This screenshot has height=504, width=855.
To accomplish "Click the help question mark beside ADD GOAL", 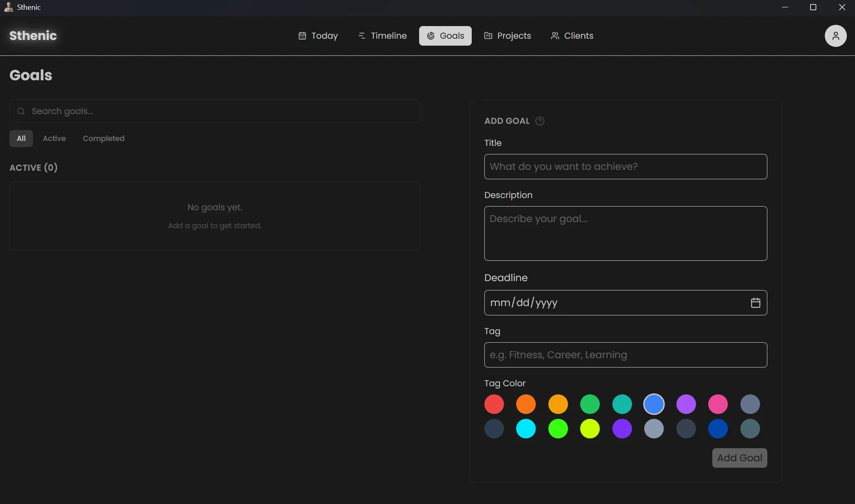I will pyautogui.click(x=539, y=121).
